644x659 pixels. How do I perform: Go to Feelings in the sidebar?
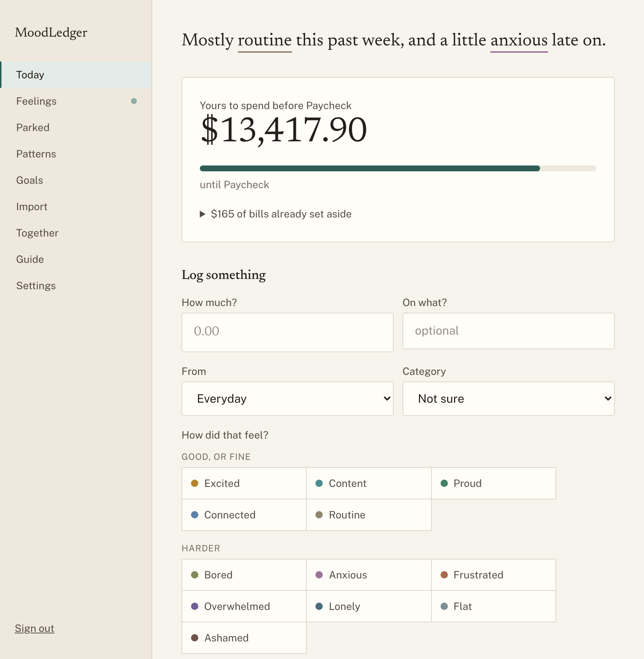(76, 101)
